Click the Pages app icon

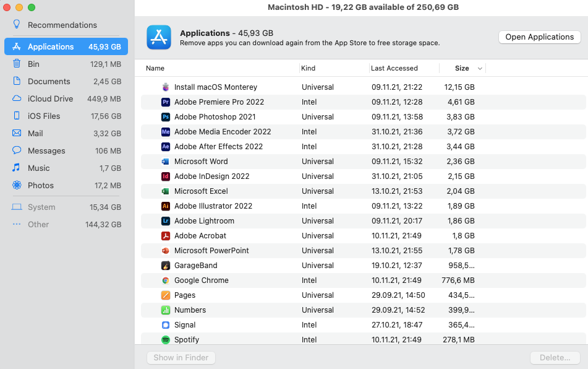click(x=165, y=295)
